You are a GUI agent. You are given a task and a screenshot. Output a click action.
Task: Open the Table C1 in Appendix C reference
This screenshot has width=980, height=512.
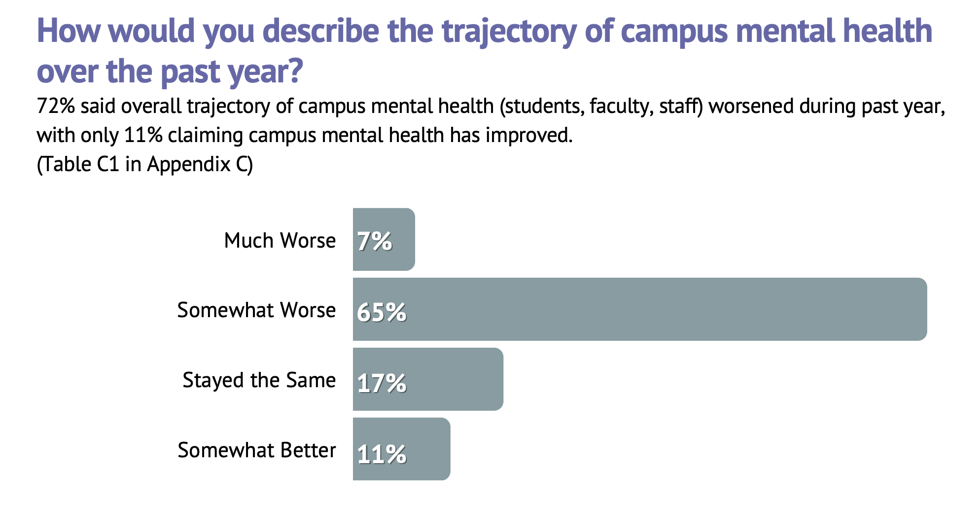point(144,164)
